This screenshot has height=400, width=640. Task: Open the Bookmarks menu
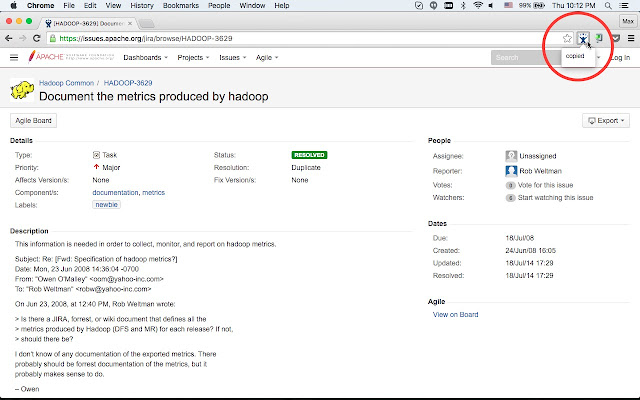point(181,5)
